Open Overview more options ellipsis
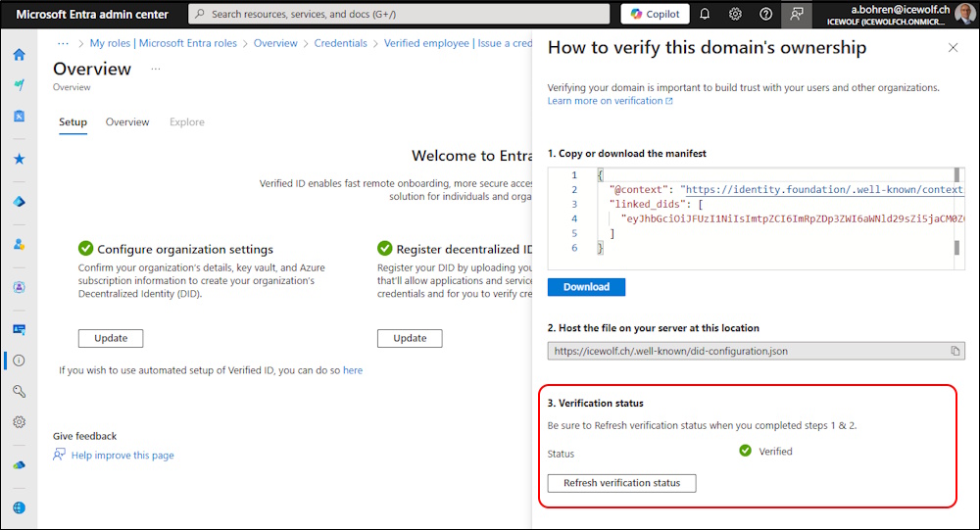The height and width of the screenshot is (530, 980). 156,69
